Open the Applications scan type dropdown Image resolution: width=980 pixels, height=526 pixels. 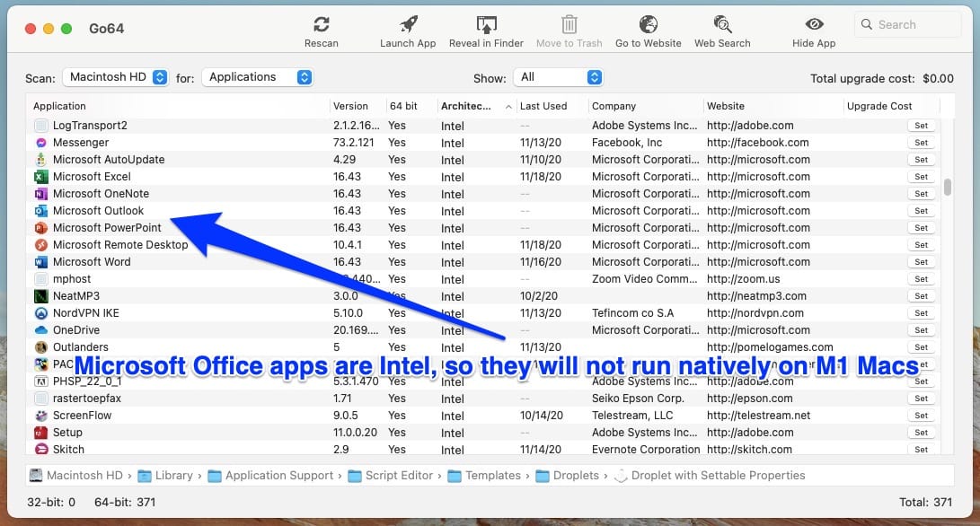257,77
